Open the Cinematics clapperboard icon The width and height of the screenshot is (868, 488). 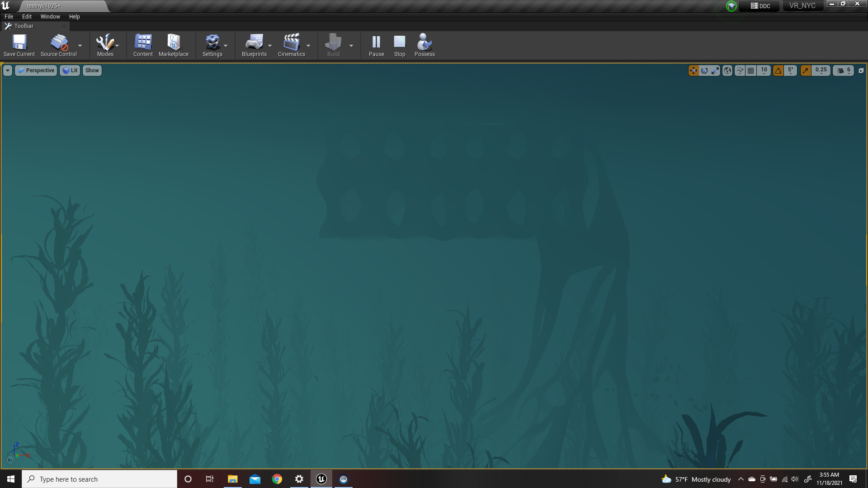click(292, 45)
